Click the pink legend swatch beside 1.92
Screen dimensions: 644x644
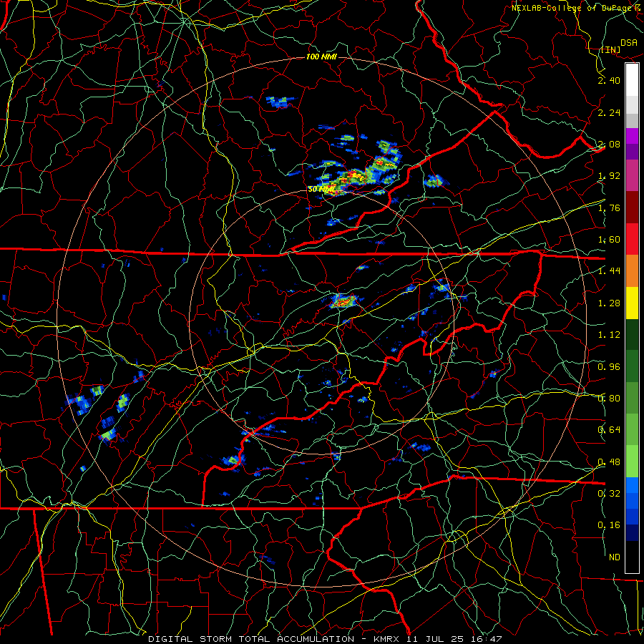click(x=632, y=175)
